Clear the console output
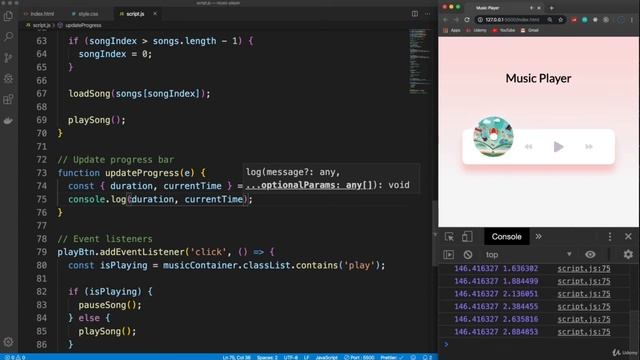 [468, 255]
